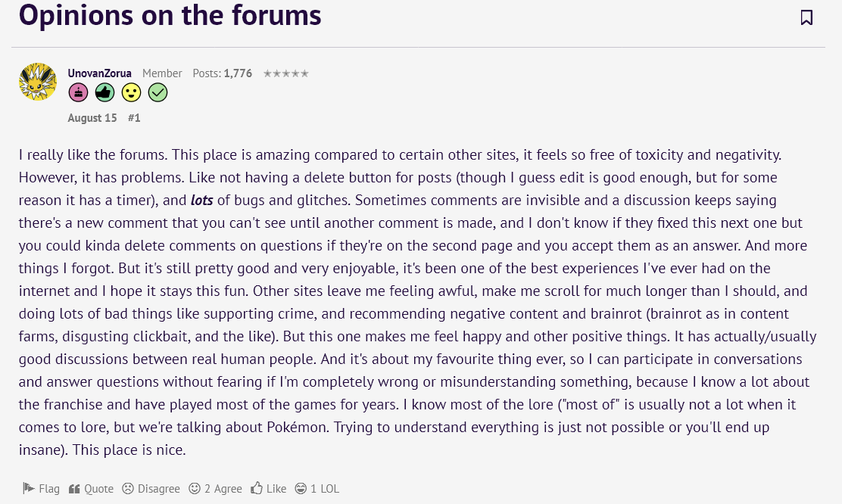842x504 pixels.
Task: Add a LOL reaction
Action: (x=317, y=488)
